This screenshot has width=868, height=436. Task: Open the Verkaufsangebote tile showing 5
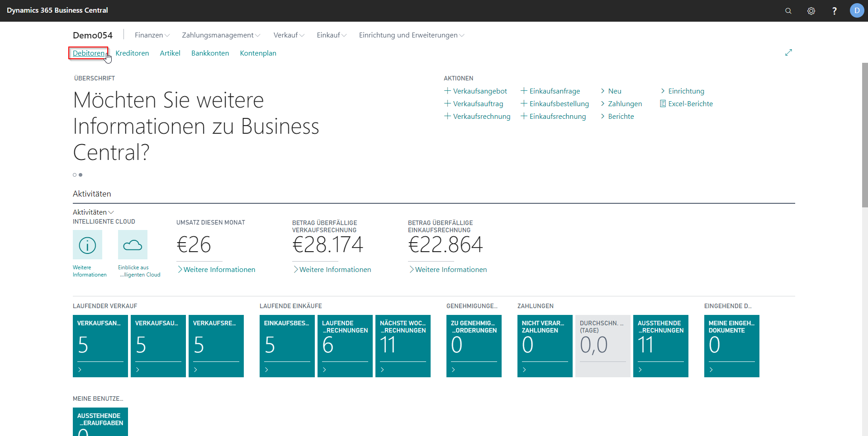point(100,346)
